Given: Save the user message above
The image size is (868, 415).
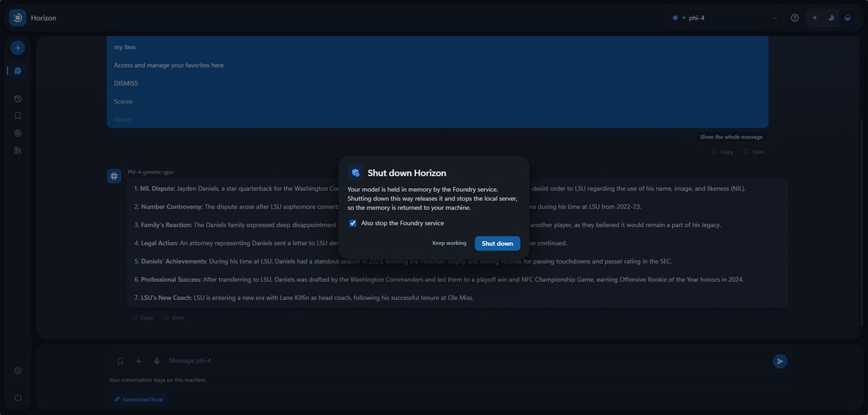Looking at the screenshot, I should coord(753,152).
